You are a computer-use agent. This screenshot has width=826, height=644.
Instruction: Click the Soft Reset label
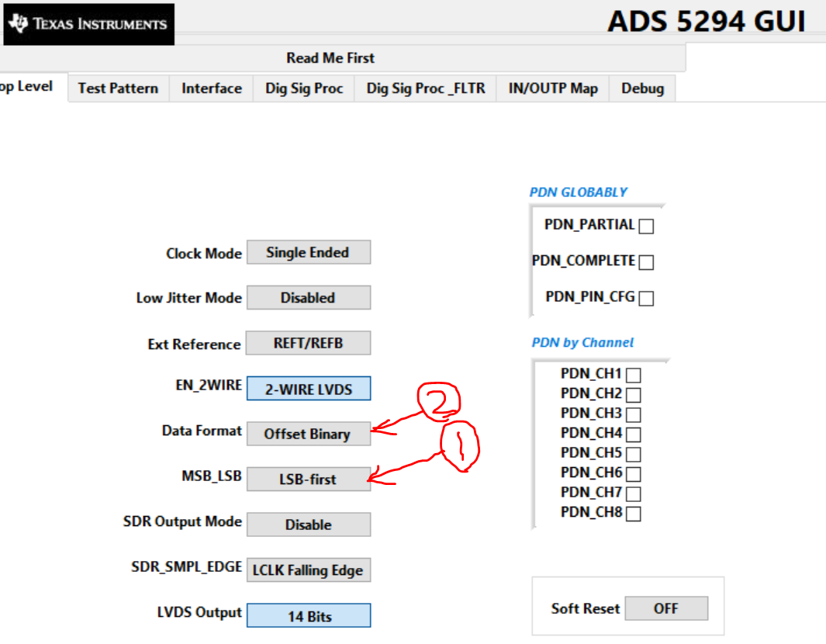pyautogui.click(x=586, y=608)
